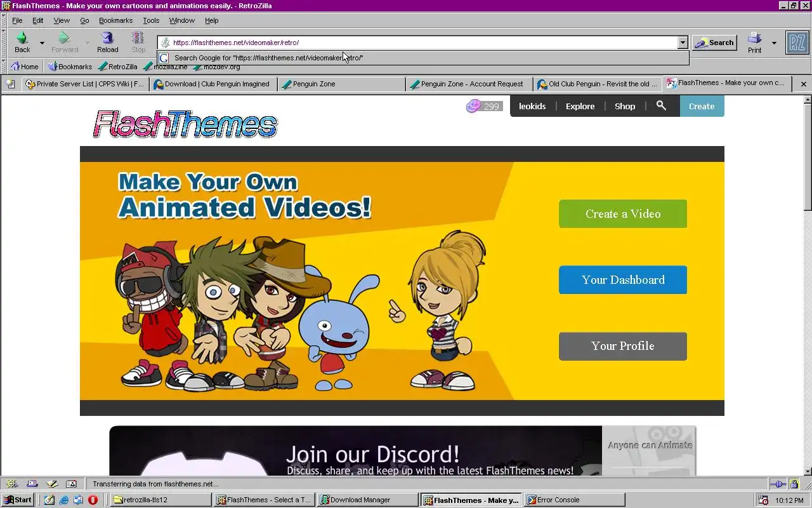Click the Forward navigation button
The width and height of the screenshot is (812, 508).
tap(64, 43)
